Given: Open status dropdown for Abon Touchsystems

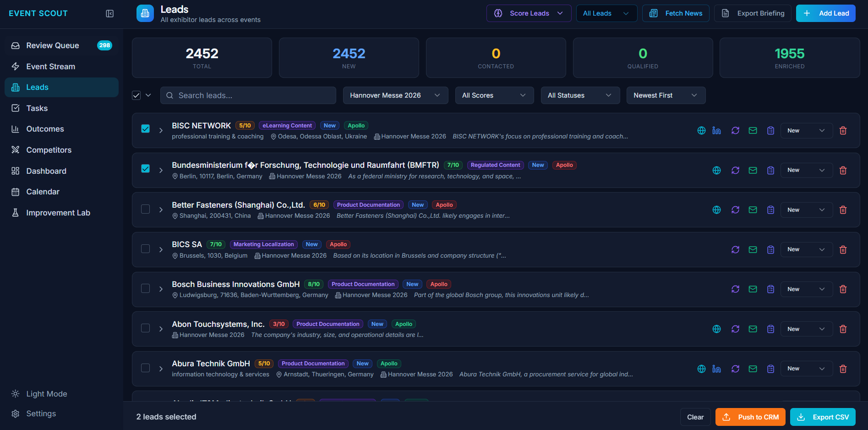Looking at the screenshot, I should 806,329.
